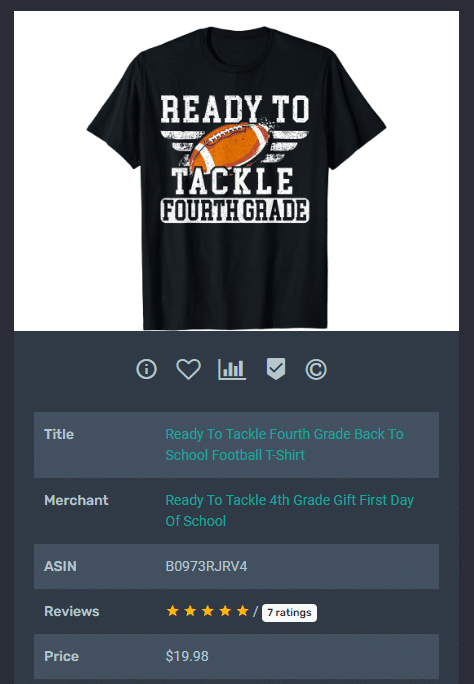Open the bar chart statistics icon
Screen dimensions: 474x684
pyautogui.click(x=232, y=369)
